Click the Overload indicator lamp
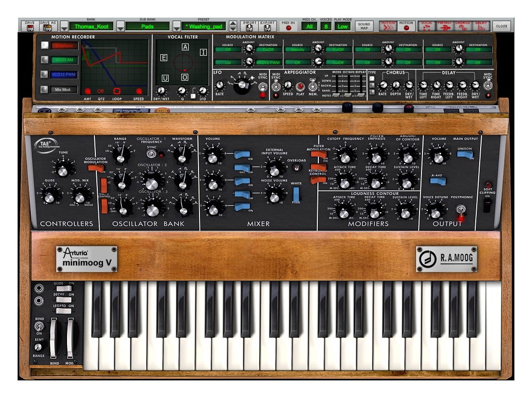Screen dimensions: 532x398 coord(297,167)
